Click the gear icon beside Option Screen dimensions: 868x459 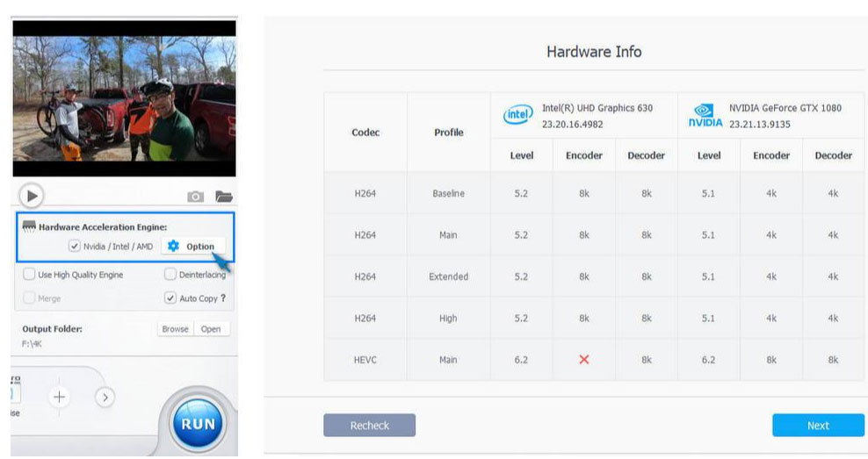click(173, 246)
